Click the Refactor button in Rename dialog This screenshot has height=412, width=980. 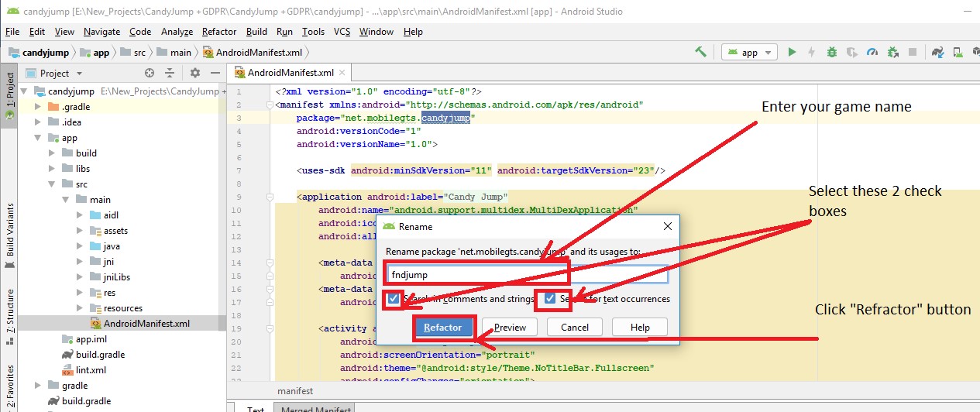[x=443, y=327]
